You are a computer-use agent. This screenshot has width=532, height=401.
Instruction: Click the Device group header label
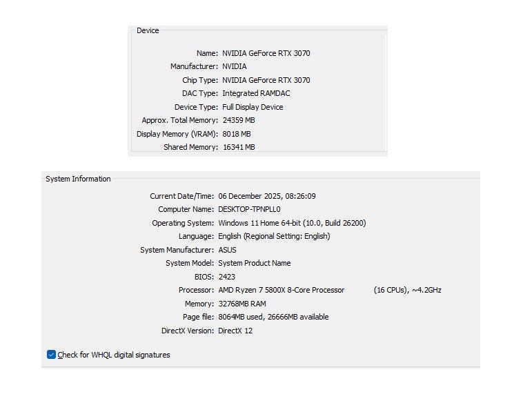148,30
